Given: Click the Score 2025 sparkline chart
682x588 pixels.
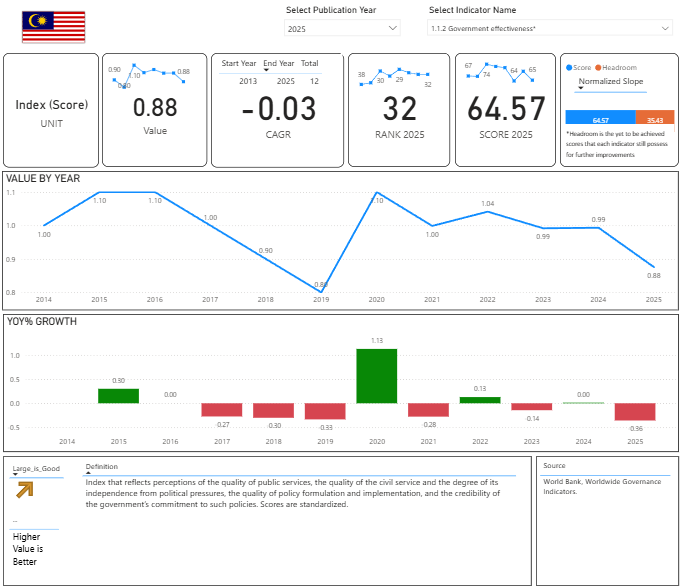Looking at the screenshot, I should pos(503,72).
